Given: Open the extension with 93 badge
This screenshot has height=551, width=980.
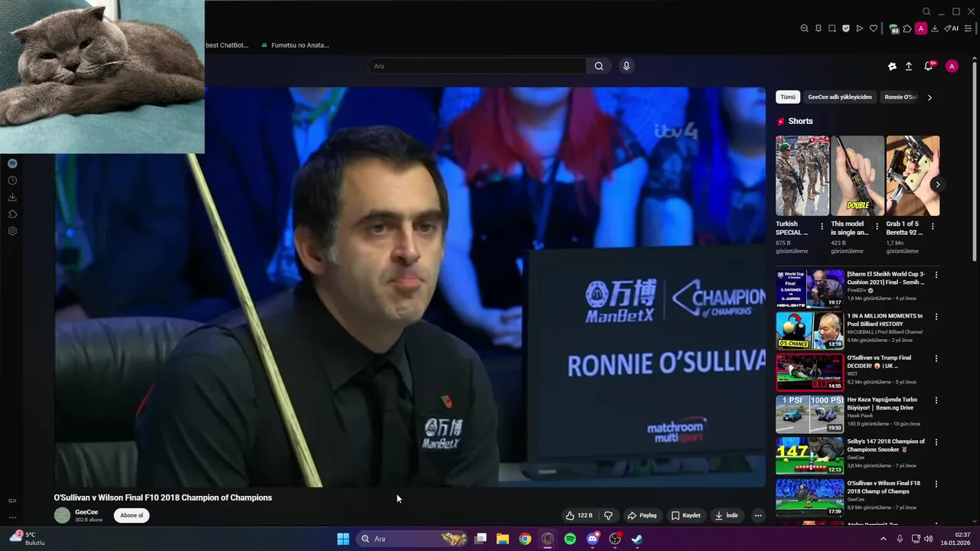Looking at the screenshot, I should click(893, 28).
